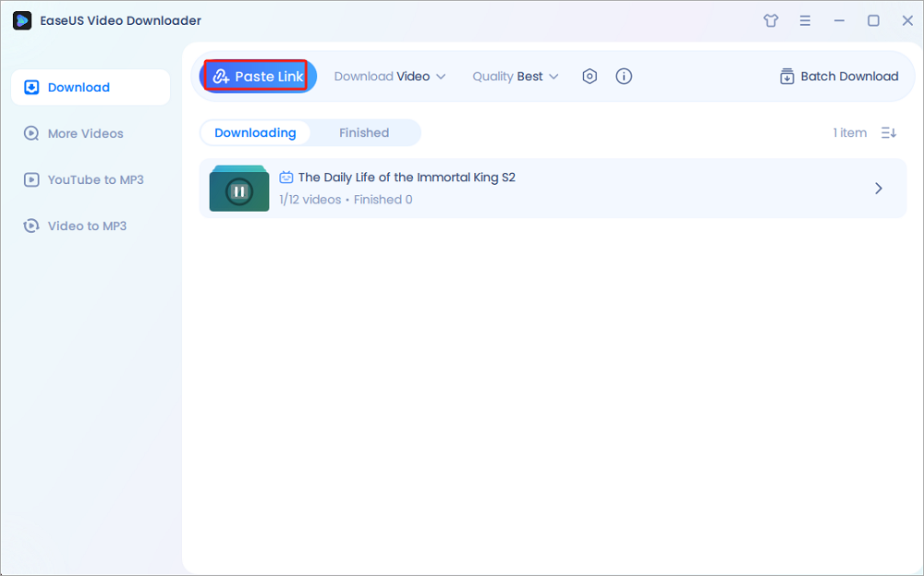Click the sort order icon beside 1 item
Image resolution: width=924 pixels, height=576 pixels.
[x=889, y=132]
